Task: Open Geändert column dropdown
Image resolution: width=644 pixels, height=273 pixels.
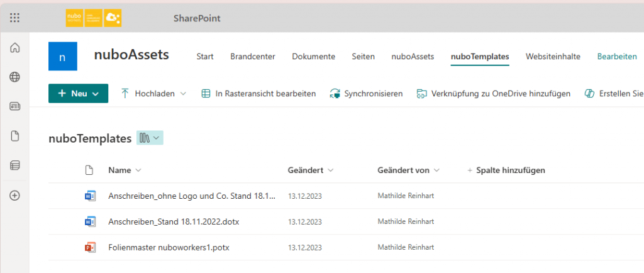Action: (330, 170)
